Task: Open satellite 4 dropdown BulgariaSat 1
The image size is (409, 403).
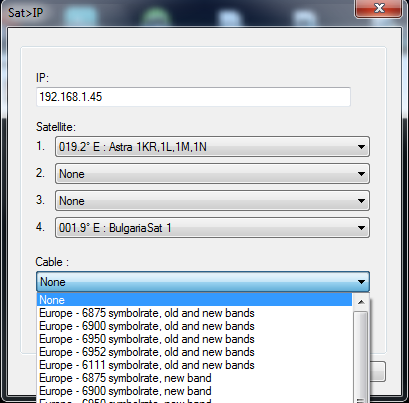Action: tap(212, 228)
